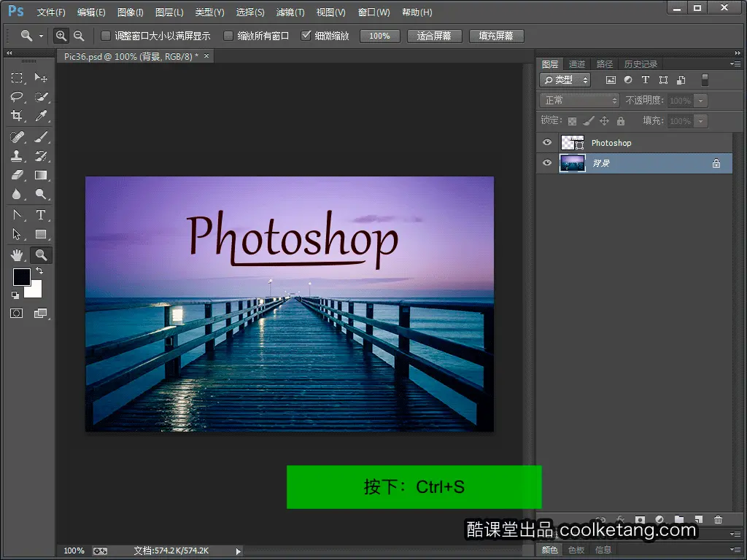Toggle pixel layer filter

click(x=611, y=80)
